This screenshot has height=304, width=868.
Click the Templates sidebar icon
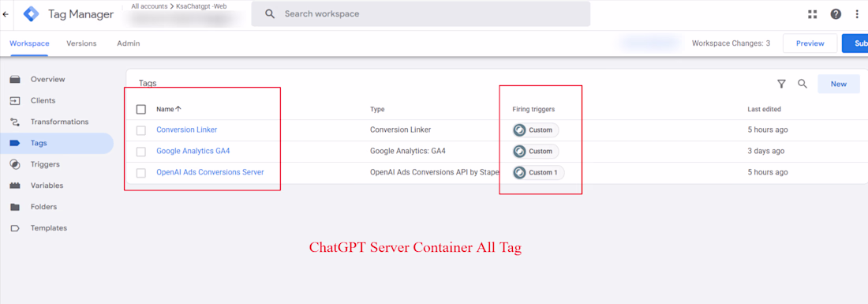15,228
